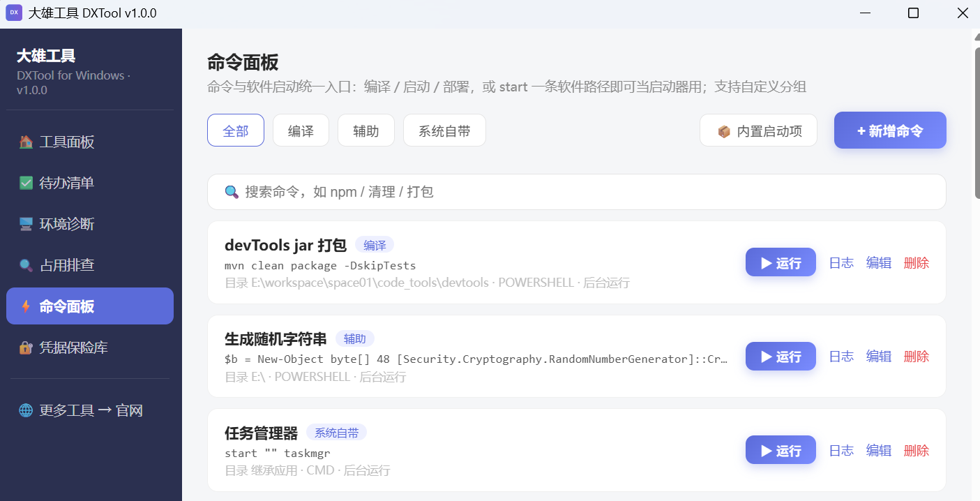
Task: Click the 生成随机字符串 card title
Action: [276, 339]
